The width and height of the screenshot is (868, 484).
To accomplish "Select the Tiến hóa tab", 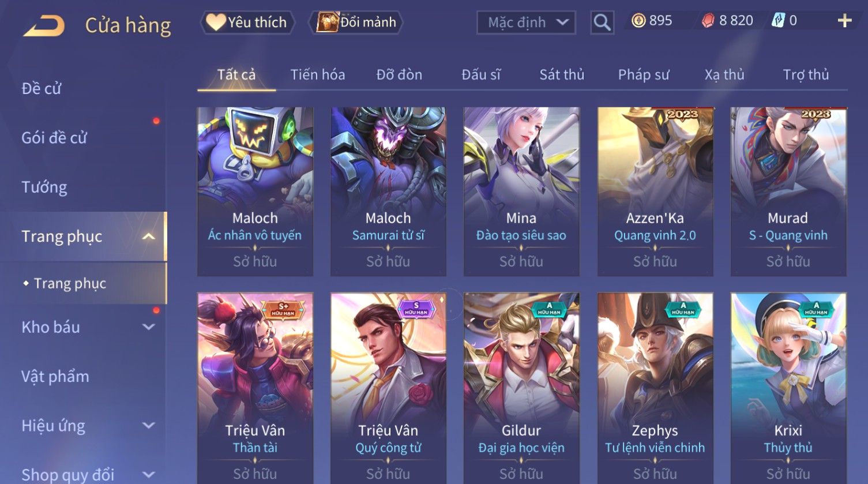I will coord(318,75).
